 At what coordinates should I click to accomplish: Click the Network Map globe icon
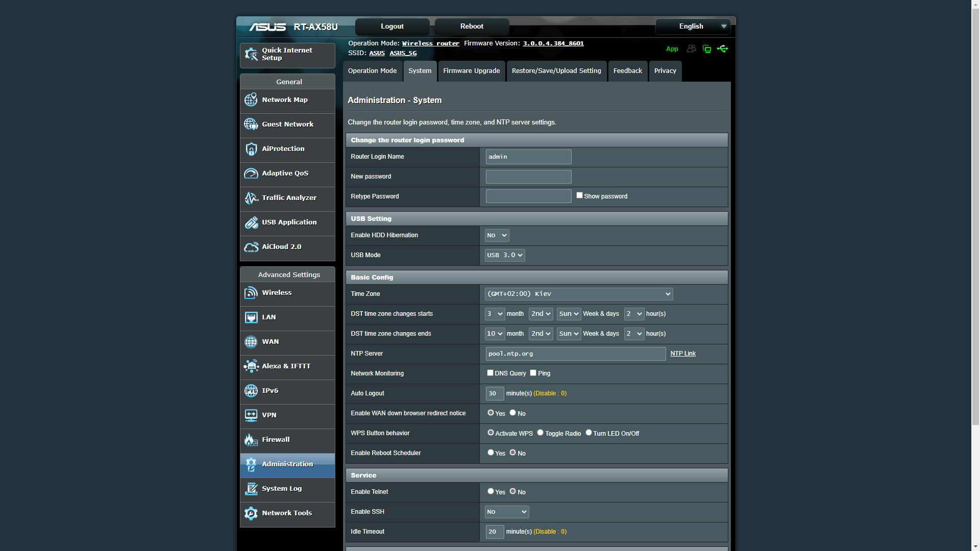coord(251,100)
